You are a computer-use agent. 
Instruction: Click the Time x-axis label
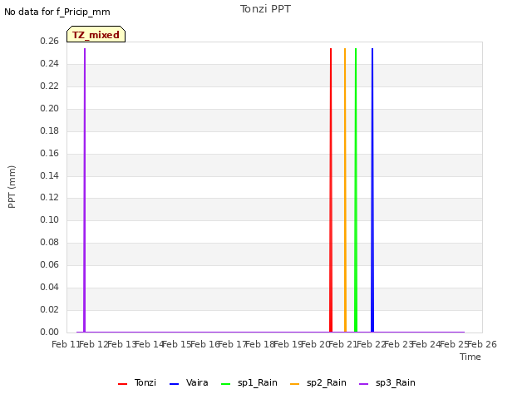click(x=470, y=357)
